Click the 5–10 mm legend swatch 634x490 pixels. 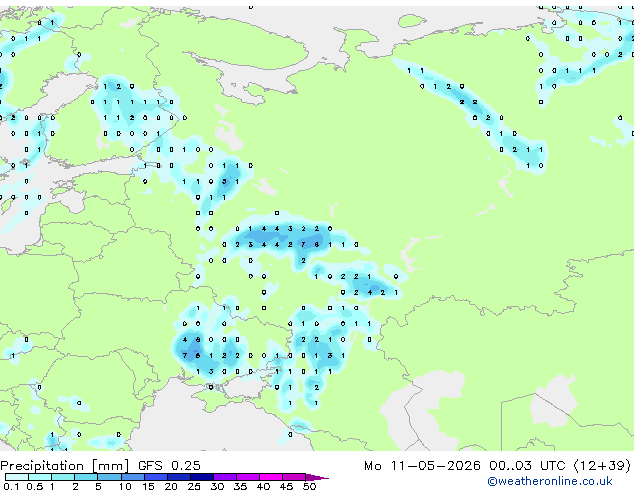coord(109,477)
